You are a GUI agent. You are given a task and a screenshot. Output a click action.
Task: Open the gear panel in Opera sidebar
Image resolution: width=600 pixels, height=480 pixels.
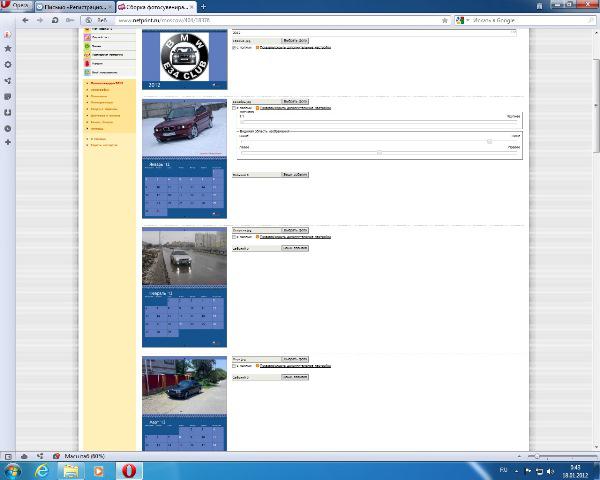(x=8, y=65)
